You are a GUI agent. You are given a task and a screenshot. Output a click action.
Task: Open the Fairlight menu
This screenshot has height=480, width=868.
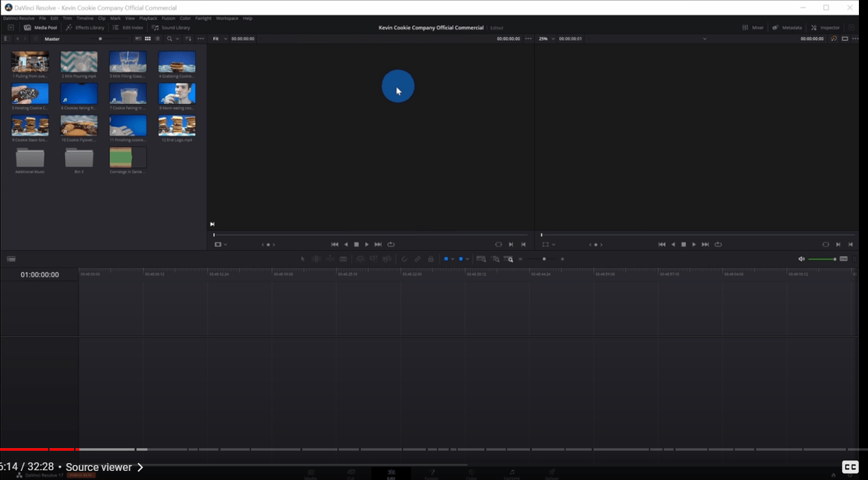click(x=204, y=18)
